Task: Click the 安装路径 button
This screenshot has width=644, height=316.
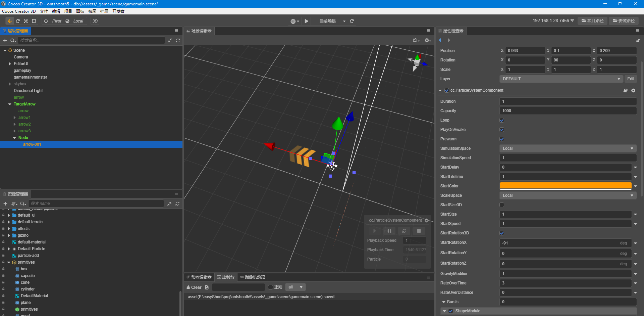Action: pyautogui.click(x=624, y=21)
